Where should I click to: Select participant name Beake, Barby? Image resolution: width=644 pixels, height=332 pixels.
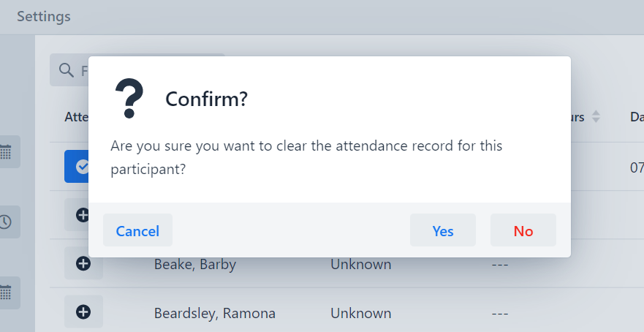(x=195, y=264)
